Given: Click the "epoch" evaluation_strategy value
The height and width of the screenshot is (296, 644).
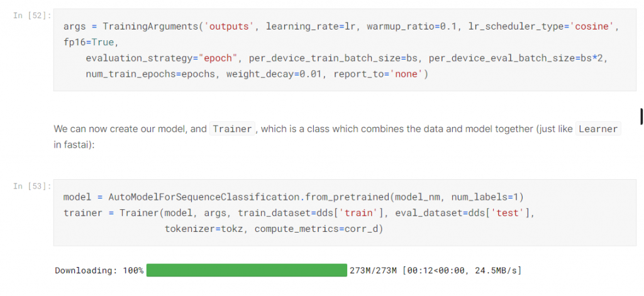Looking at the screenshot, I should pos(218,58).
